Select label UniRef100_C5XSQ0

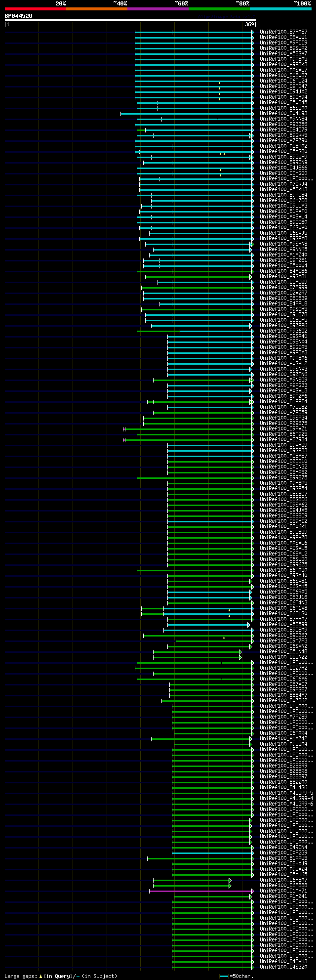pyautogui.click(x=283, y=151)
